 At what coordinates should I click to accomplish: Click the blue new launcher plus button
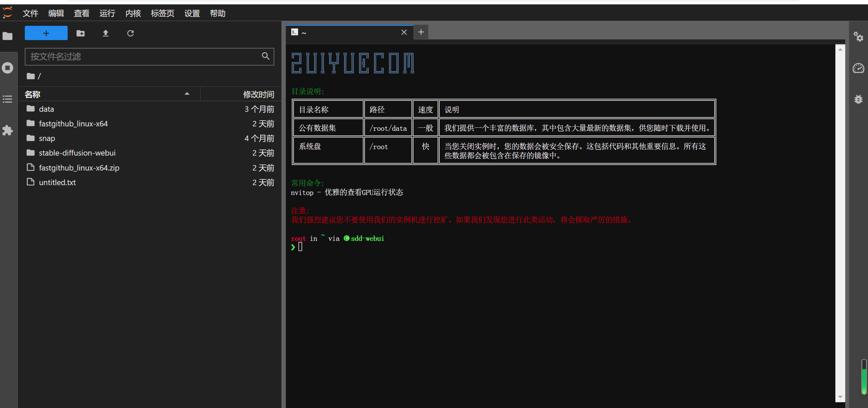46,33
